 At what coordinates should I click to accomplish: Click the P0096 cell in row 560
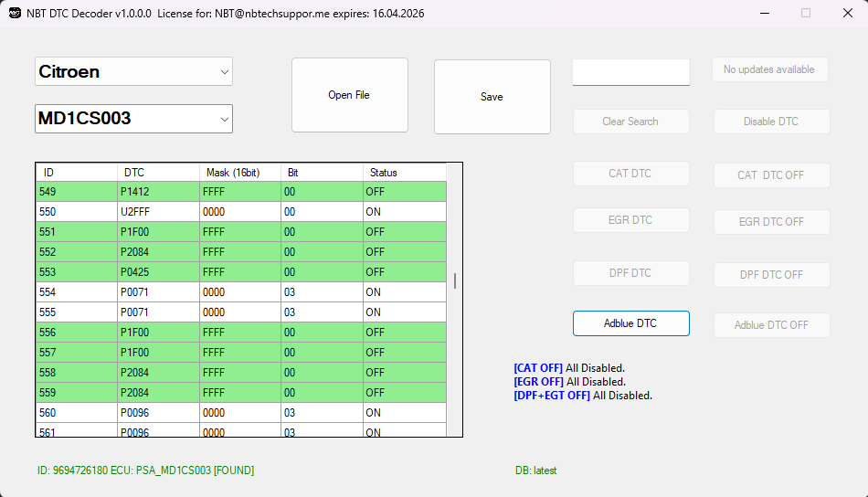tap(158, 412)
